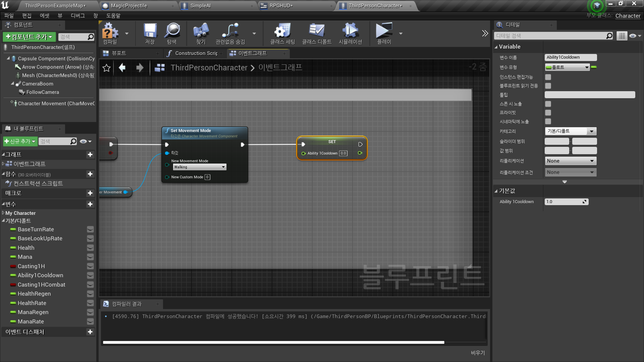The image size is (644, 362).
Task: Switch to the Construction Script tab
Action: (195, 53)
